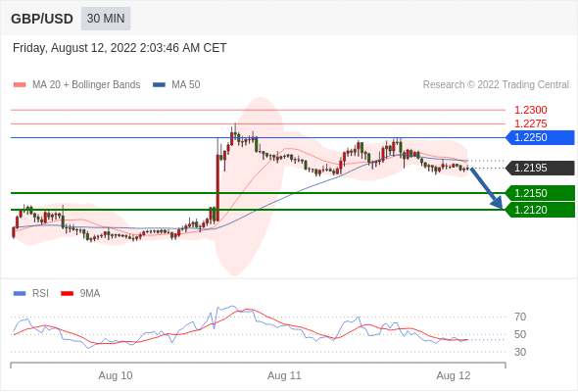Viewport: 578px width, 392px height.
Task: Click the red 1.2300 resistance label
Action: (x=530, y=110)
